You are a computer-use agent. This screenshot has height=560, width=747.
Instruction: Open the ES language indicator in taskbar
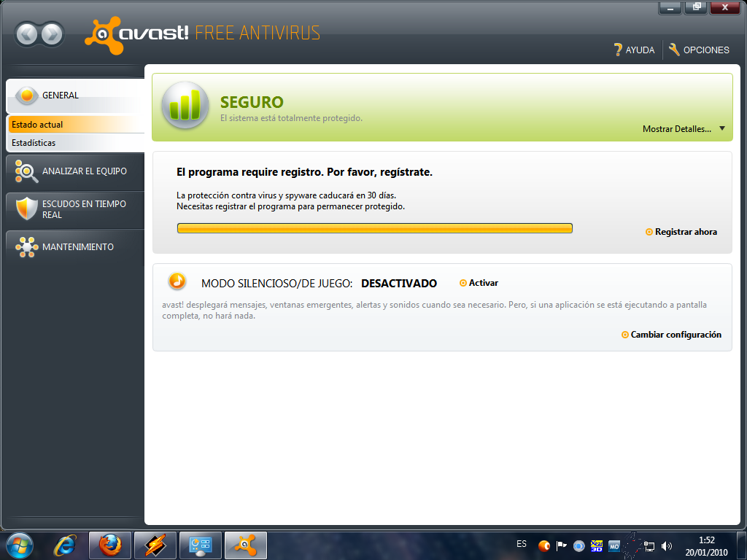click(x=521, y=545)
